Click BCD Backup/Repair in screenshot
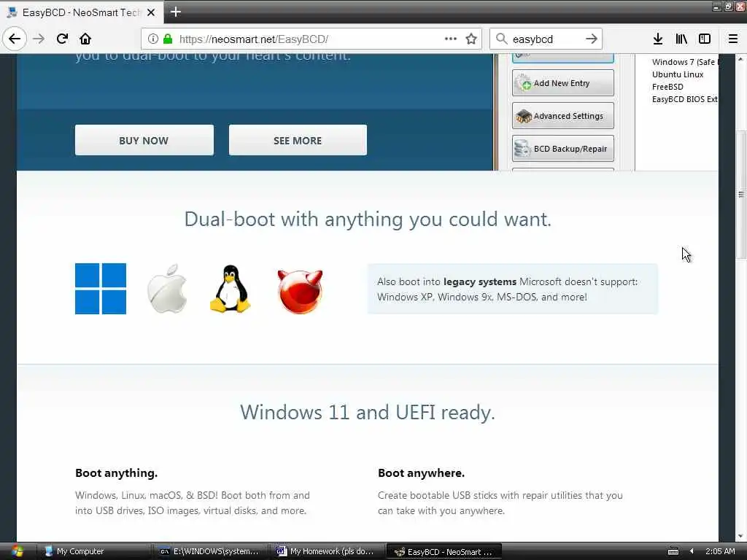Viewport: 747px width, 560px height. (x=562, y=149)
